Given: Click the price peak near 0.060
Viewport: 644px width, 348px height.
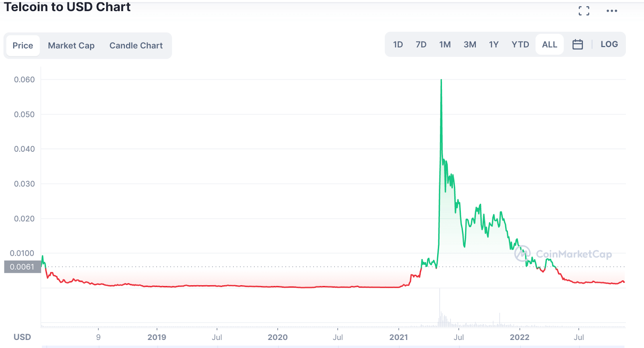Looking at the screenshot, I should click(x=441, y=80).
